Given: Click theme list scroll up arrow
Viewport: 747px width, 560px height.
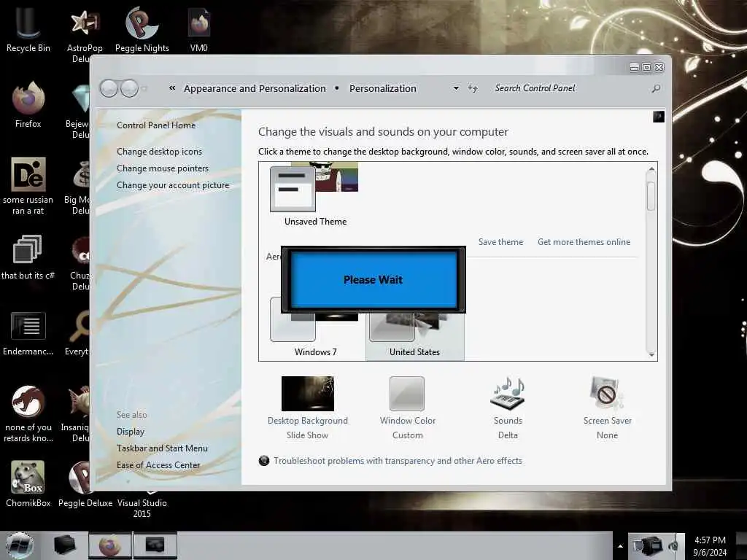Looking at the screenshot, I should tap(651, 169).
